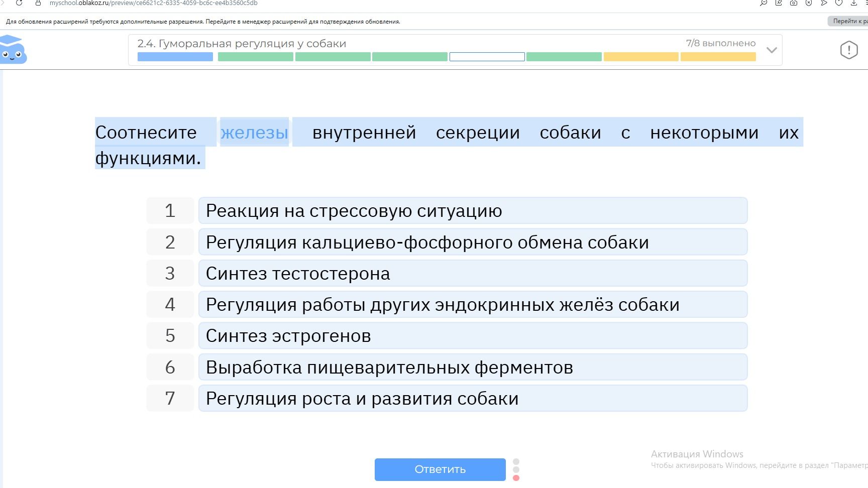868x488 pixels.
Task: Open the sixth green progress segment
Action: 564,57
